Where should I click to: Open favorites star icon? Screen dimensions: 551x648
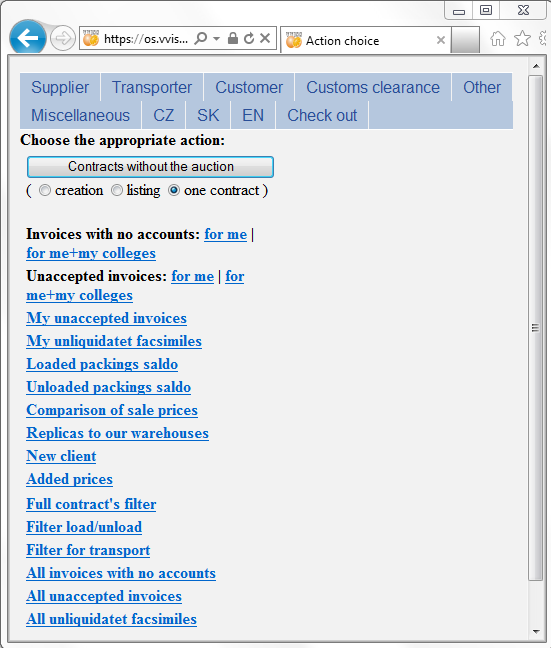(x=522, y=38)
